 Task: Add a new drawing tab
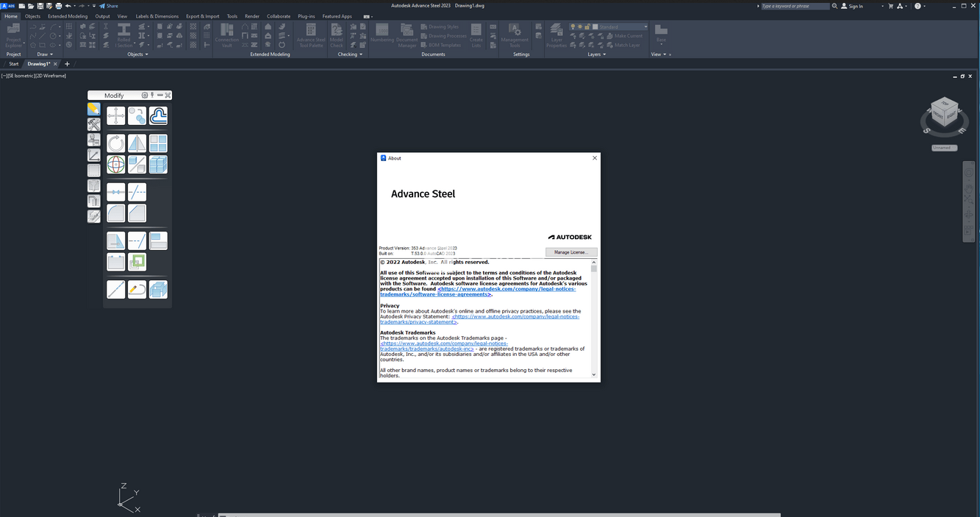(67, 64)
